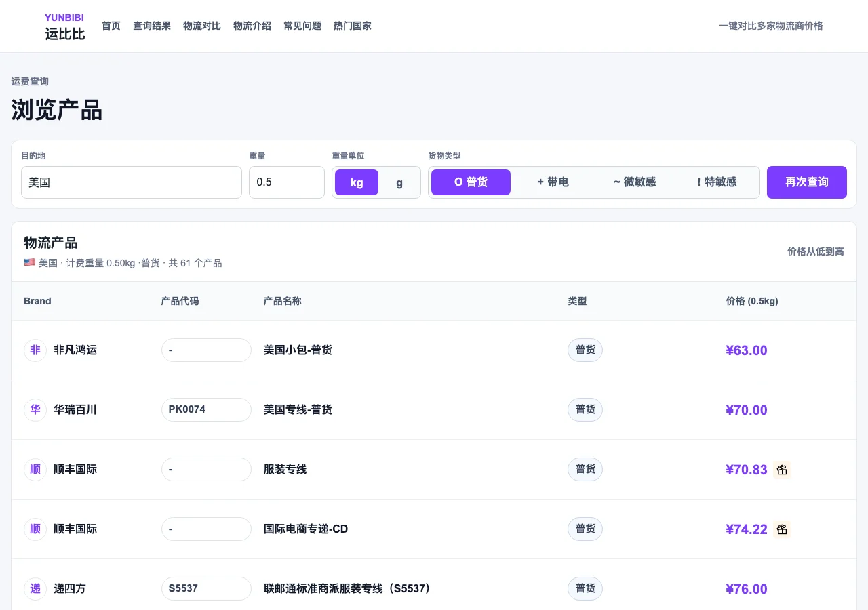The height and width of the screenshot is (610, 868).
Task: Select kg weight unit
Action: pos(357,182)
